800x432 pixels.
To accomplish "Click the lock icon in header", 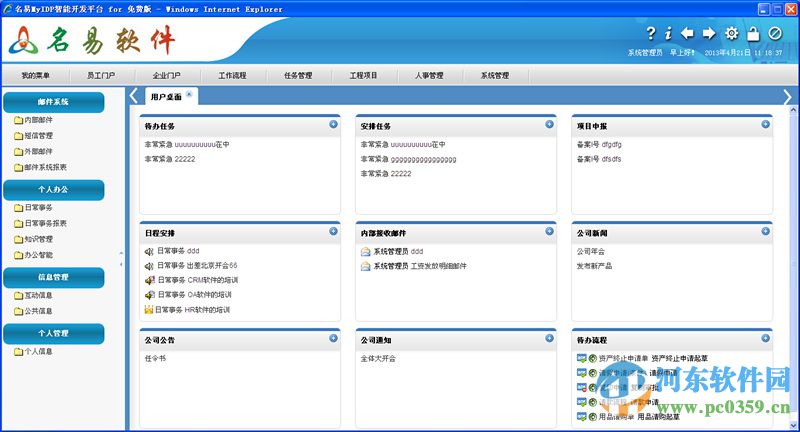I will coord(754,34).
